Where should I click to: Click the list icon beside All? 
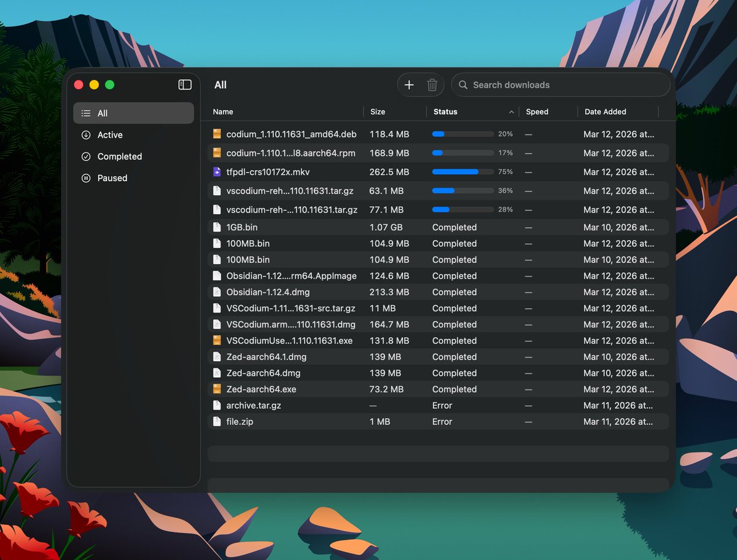[x=86, y=113]
